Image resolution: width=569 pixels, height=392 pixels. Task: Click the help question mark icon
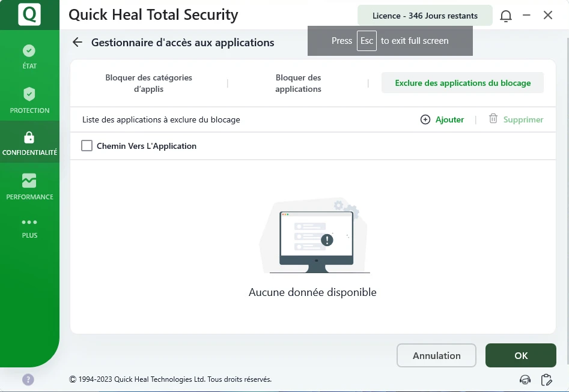(28, 379)
